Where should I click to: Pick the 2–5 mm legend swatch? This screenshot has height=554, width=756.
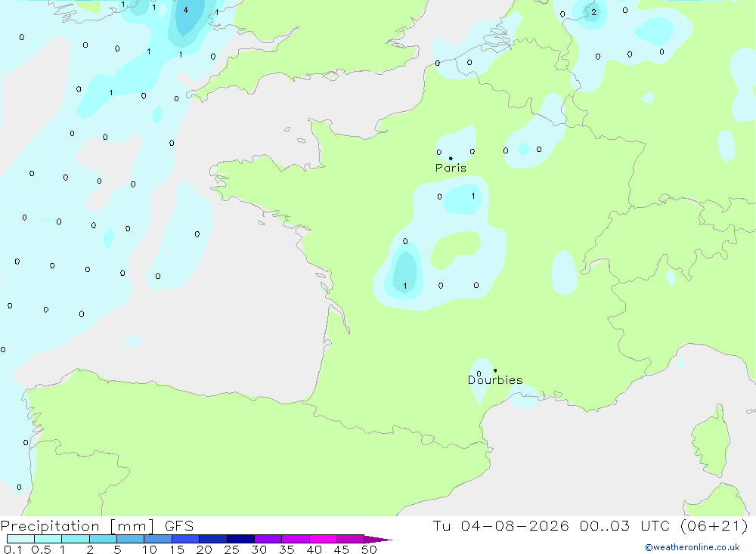103,539
